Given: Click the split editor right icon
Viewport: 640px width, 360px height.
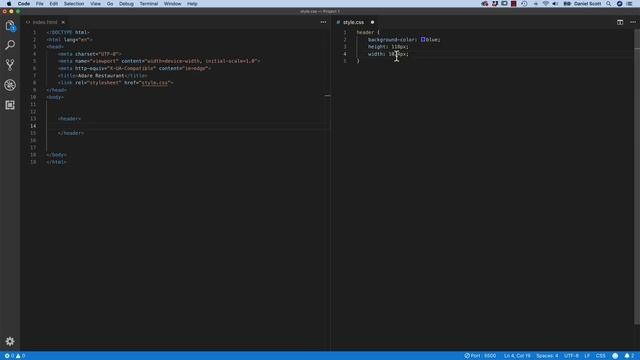Looking at the screenshot, I should point(620,22).
